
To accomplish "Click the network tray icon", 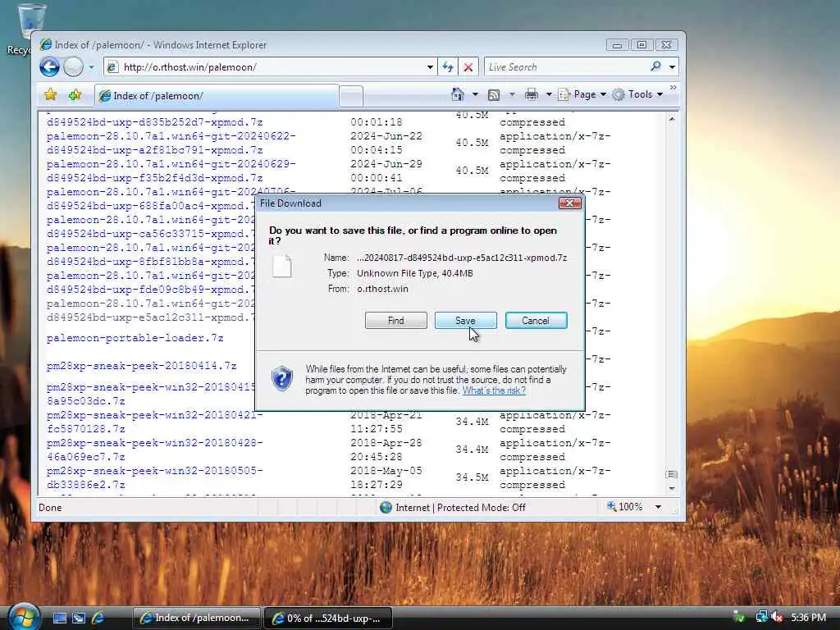I will pos(761,618).
